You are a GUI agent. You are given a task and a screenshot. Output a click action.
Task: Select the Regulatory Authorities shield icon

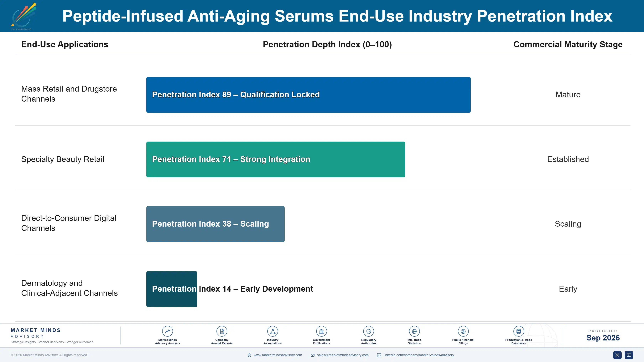coord(368,331)
